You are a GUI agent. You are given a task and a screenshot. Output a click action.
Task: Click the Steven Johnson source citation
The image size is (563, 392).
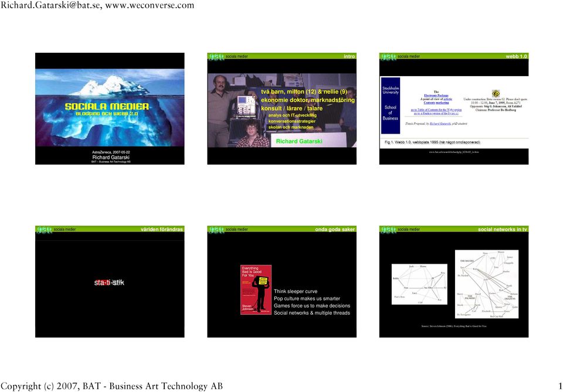pyautogui.click(x=454, y=326)
